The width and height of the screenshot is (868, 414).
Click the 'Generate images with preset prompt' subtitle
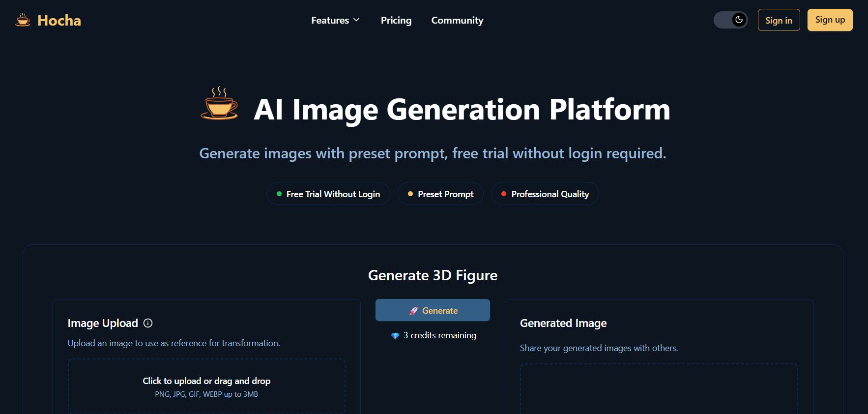click(x=433, y=153)
